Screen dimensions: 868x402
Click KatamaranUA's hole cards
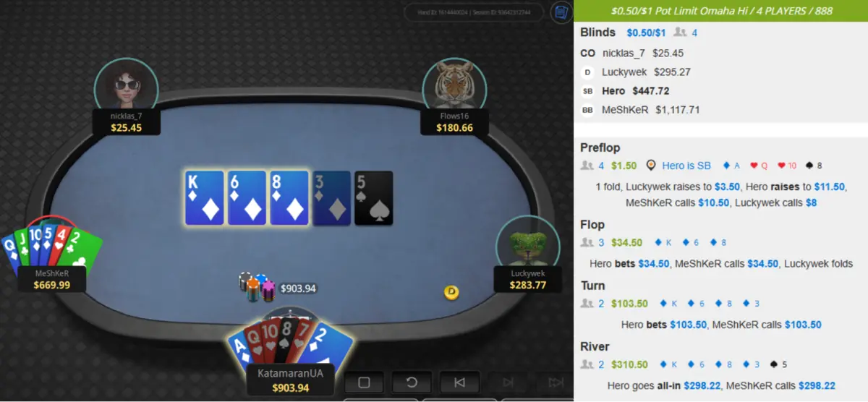tap(289, 341)
